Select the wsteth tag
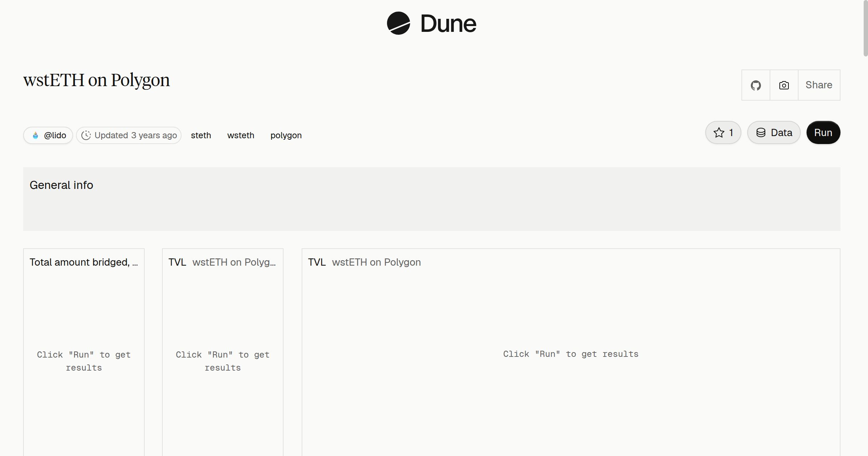Screen dimensions: 868x456 (x=241, y=135)
